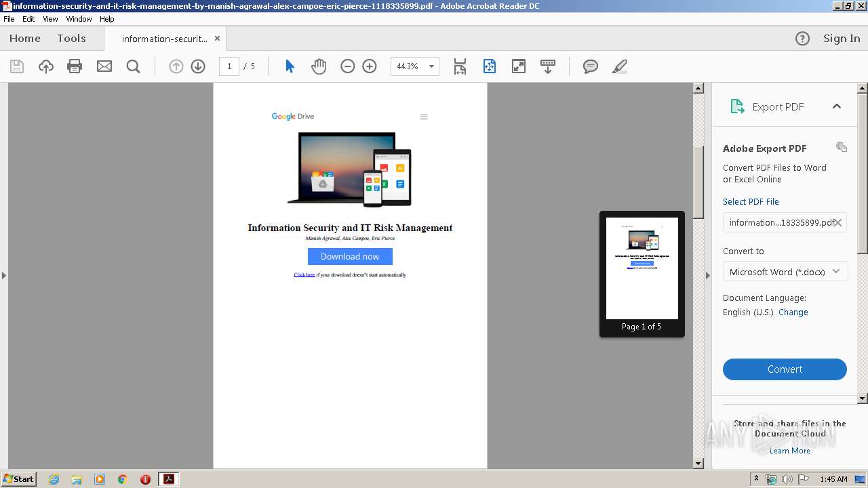Open the Windows Start button
This screenshot has height=488, width=868.
click(19, 479)
